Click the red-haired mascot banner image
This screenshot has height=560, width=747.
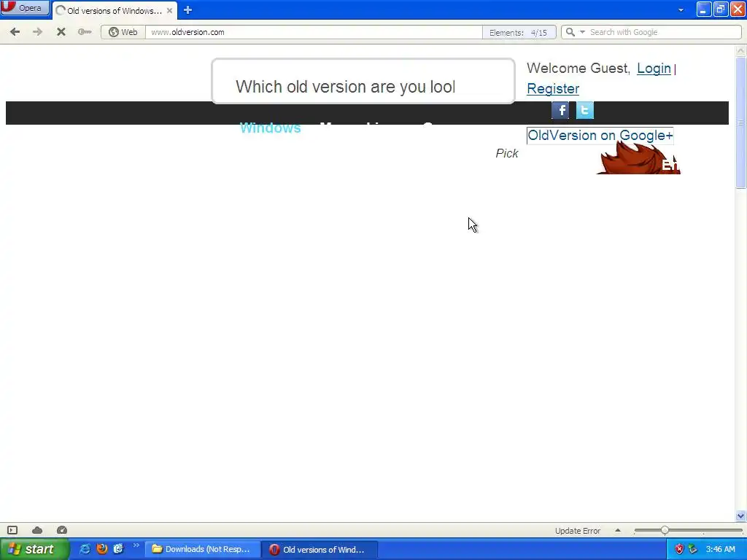(x=638, y=158)
